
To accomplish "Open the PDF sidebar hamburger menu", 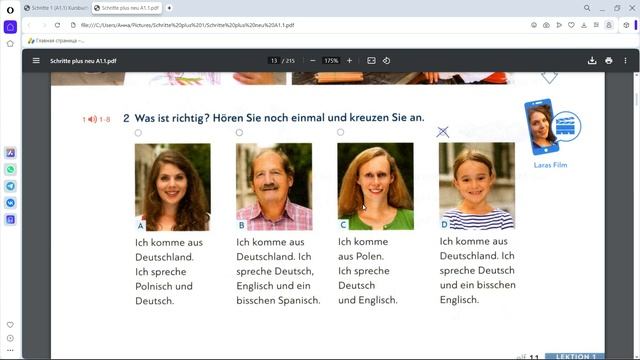I will [x=36, y=60].
